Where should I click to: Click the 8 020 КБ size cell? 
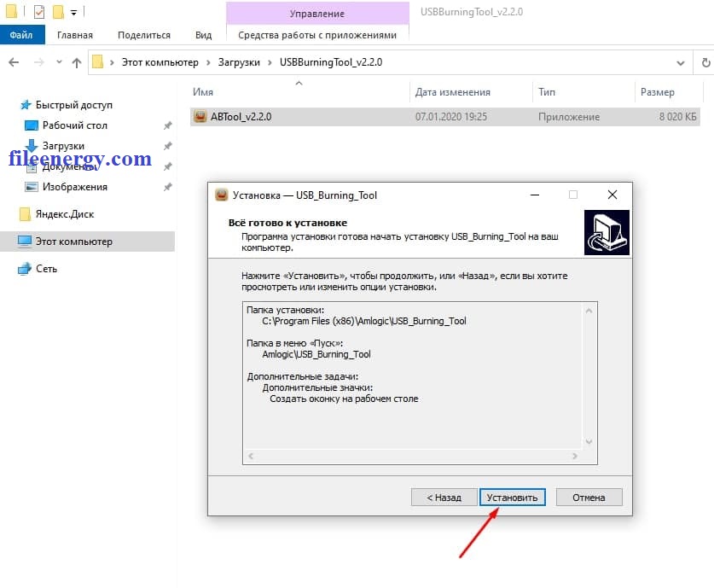pos(677,117)
